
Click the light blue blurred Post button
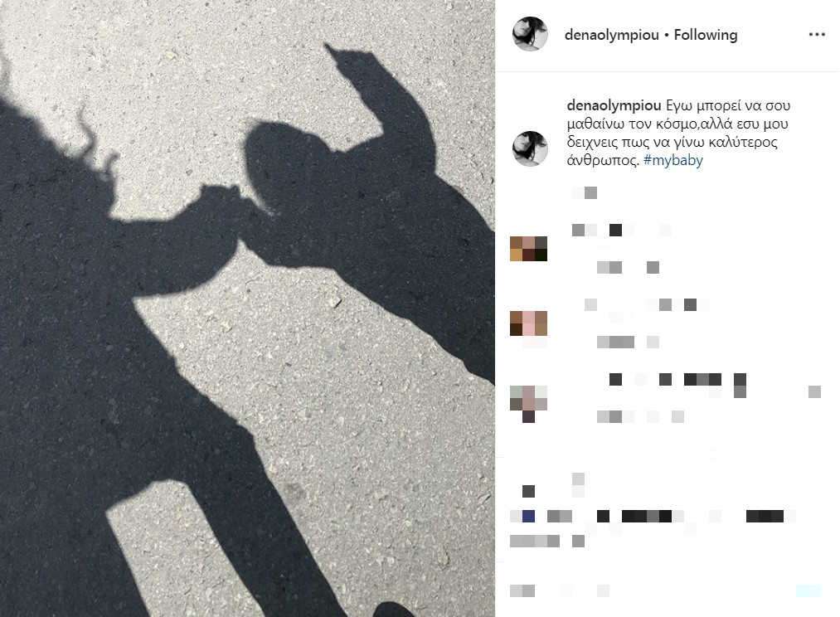pos(808,590)
